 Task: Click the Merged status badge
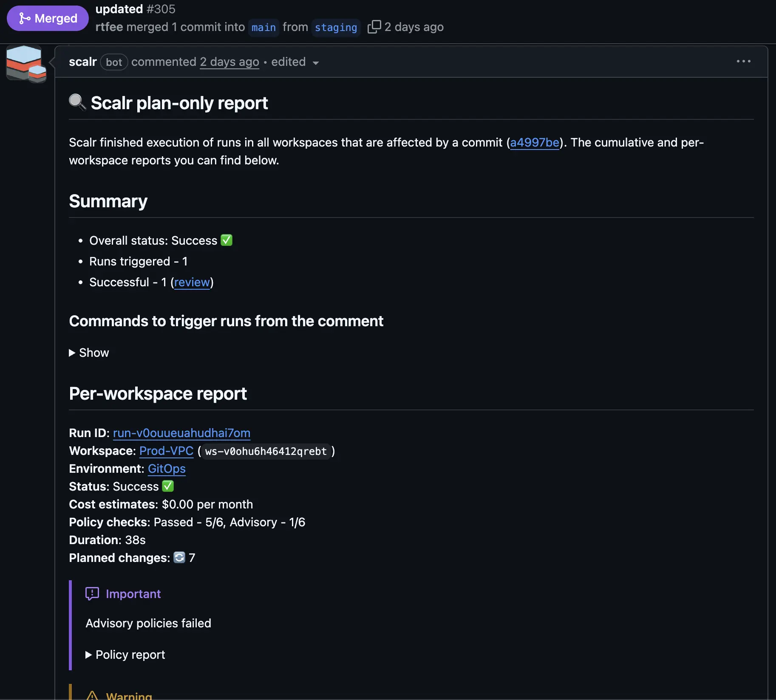click(x=48, y=18)
